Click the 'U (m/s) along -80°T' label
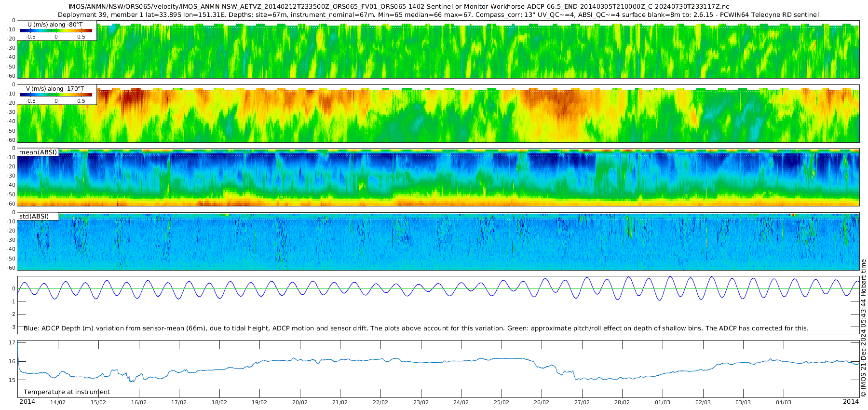 tap(54, 24)
